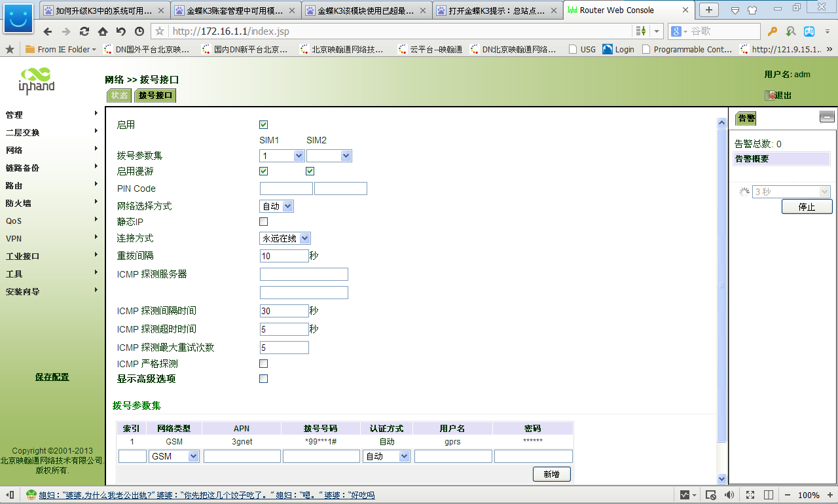Image resolution: width=838 pixels, height=504 pixels.
Task: Click the browser home icon
Action: pos(103,31)
